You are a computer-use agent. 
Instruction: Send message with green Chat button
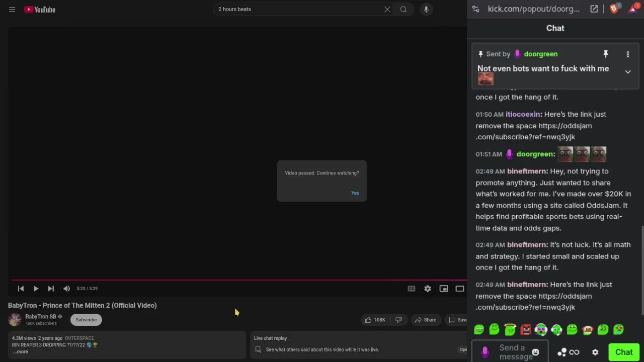[624, 352]
